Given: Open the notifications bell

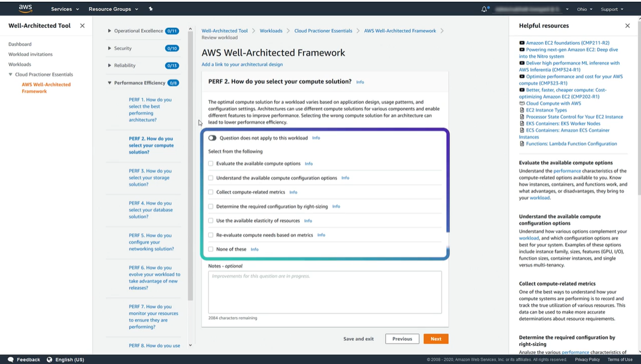Looking at the screenshot, I should [x=485, y=9].
